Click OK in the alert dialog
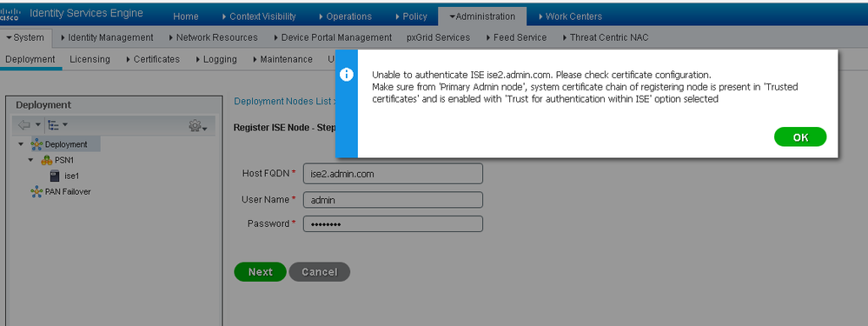This screenshot has width=868, height=326. pyautogui.click(x=800, y=137)
